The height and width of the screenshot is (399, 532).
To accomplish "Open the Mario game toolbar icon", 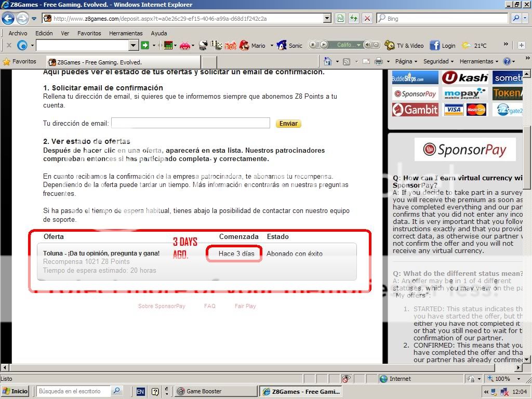I will click(x=244, y=46).
